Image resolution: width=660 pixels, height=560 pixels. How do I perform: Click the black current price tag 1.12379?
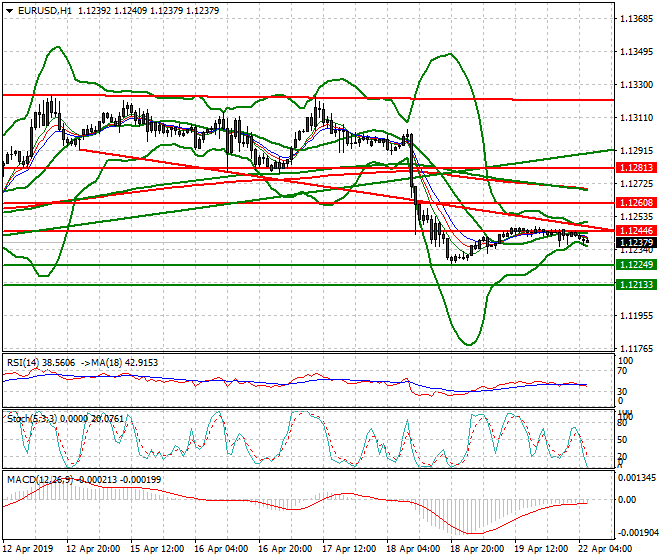point(636,243)
